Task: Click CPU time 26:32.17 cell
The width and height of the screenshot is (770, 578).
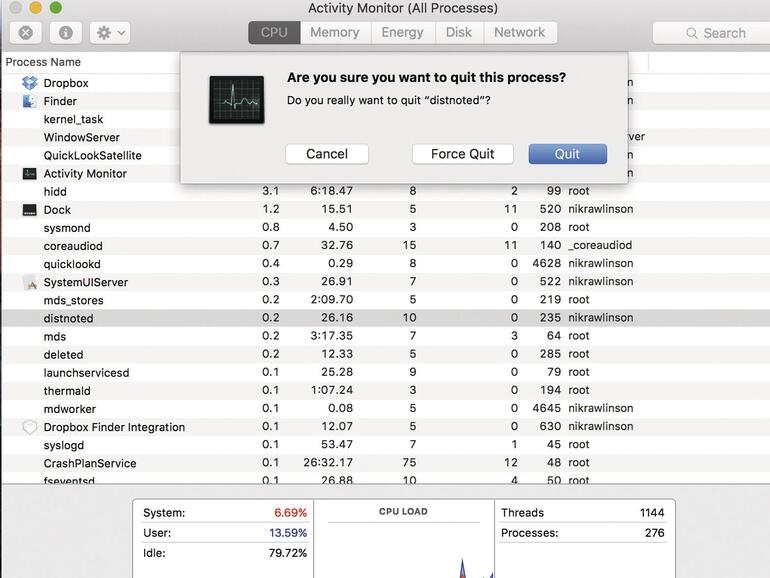Action: tap(328, 463)
